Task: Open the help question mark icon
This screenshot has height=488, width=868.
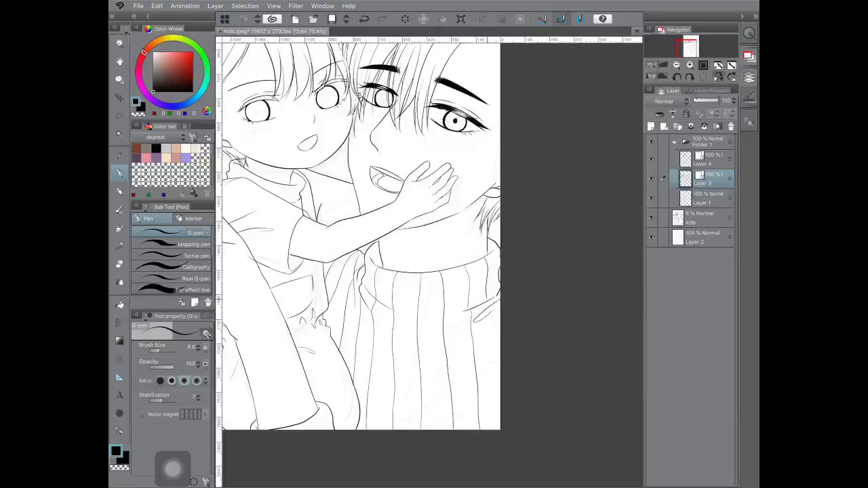Action: 603,19
